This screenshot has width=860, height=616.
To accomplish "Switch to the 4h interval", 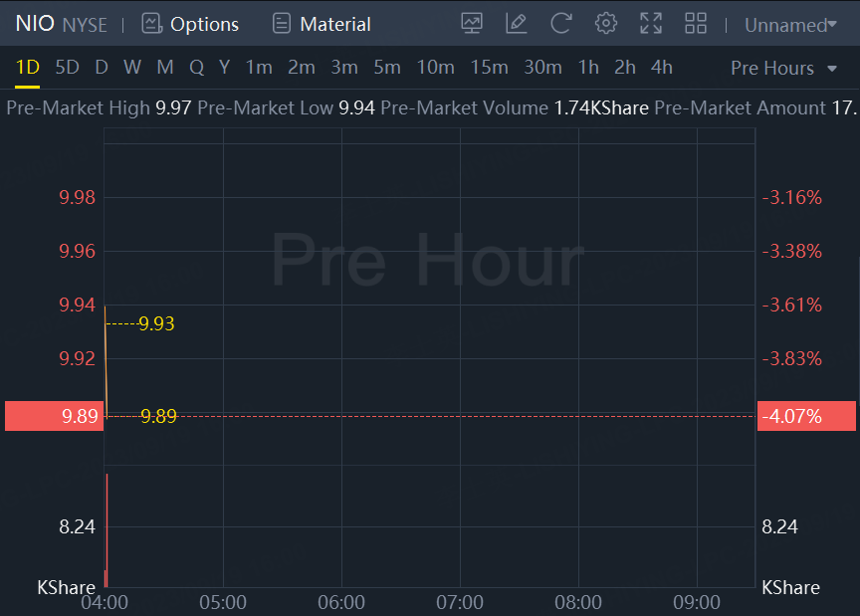I will (661, 68).
